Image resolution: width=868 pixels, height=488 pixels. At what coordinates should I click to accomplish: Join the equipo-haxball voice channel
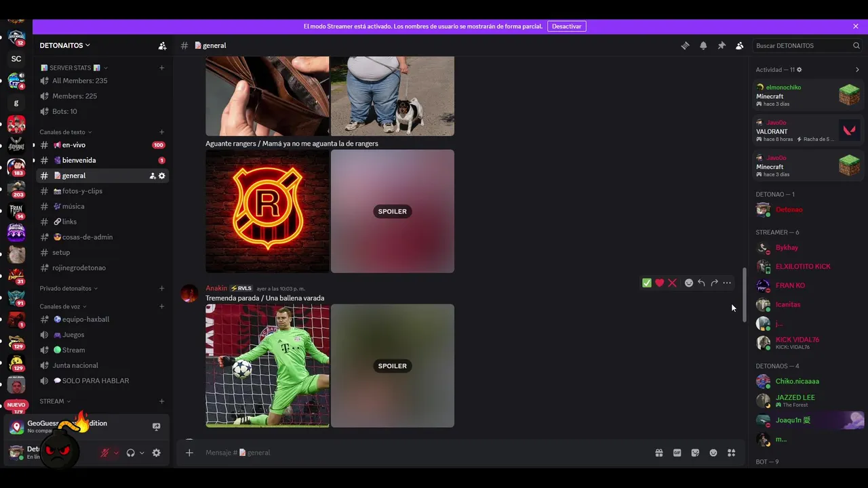pyautogui.click(x=102, y=319)
